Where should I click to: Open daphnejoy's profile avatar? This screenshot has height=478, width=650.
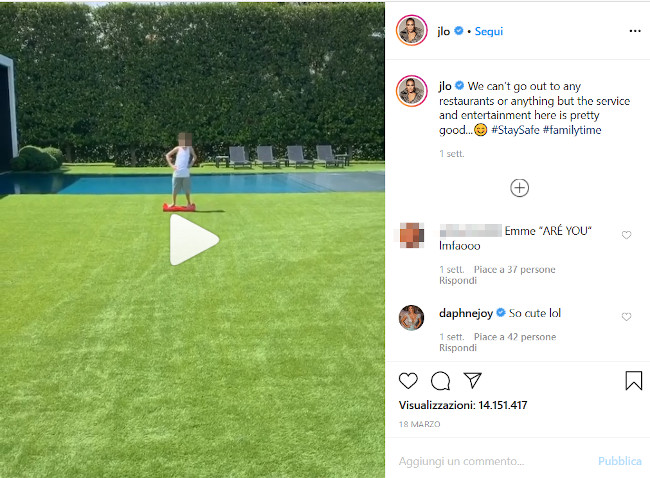coord(411,318)
